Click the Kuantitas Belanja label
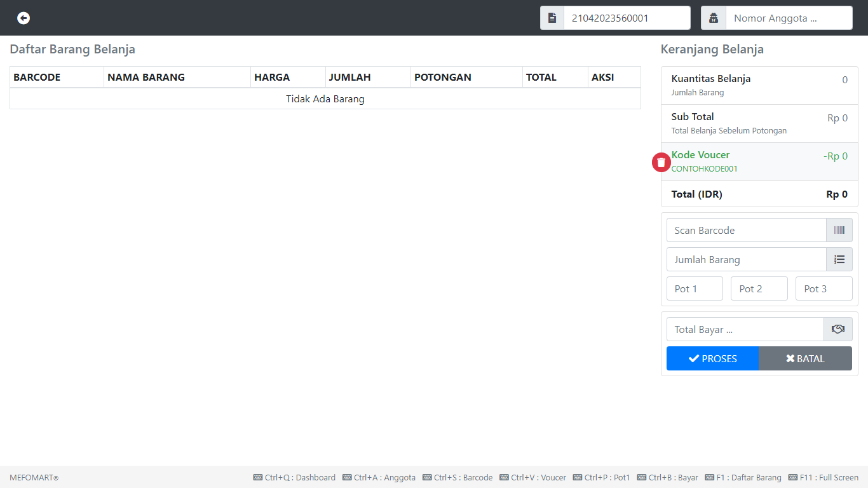This screenshot has width=868, height=488. coord(711,78)
